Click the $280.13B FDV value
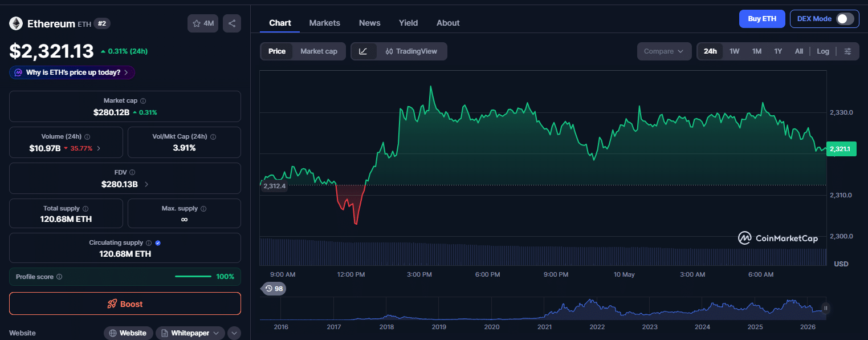This screenshot has height=340, width=868. (120, 184)
